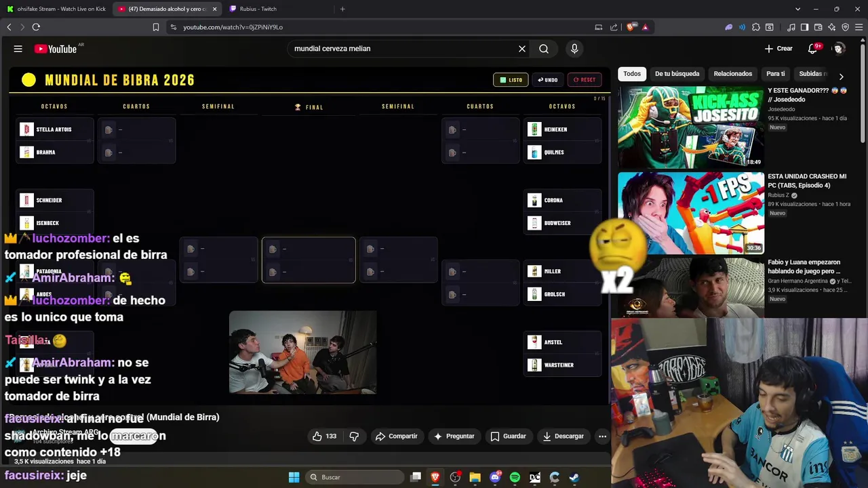Click the share page icon in address bar

point(614,27)
